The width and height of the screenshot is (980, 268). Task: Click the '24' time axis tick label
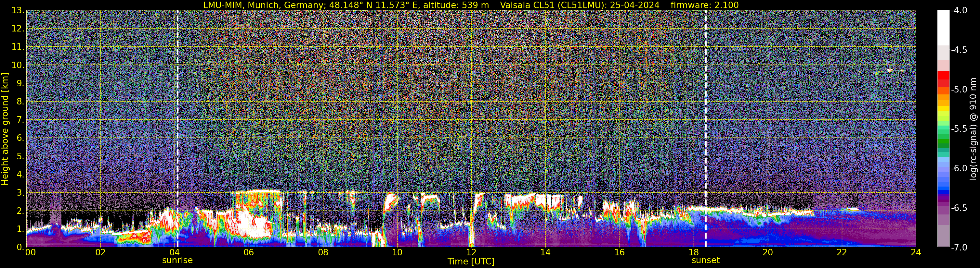coord(916,253)
